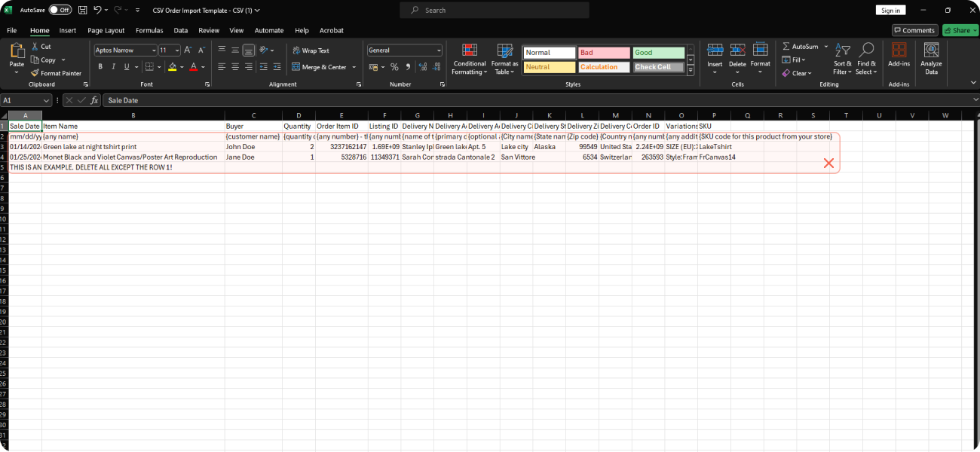Click the Insert cells icon
This screenshot has height=452, width=980.
pyautogui.click(x=715, y=50)
